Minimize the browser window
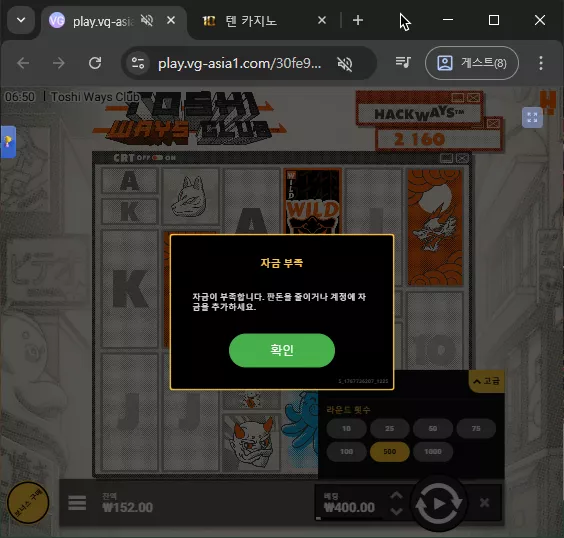 coord(448,20)
